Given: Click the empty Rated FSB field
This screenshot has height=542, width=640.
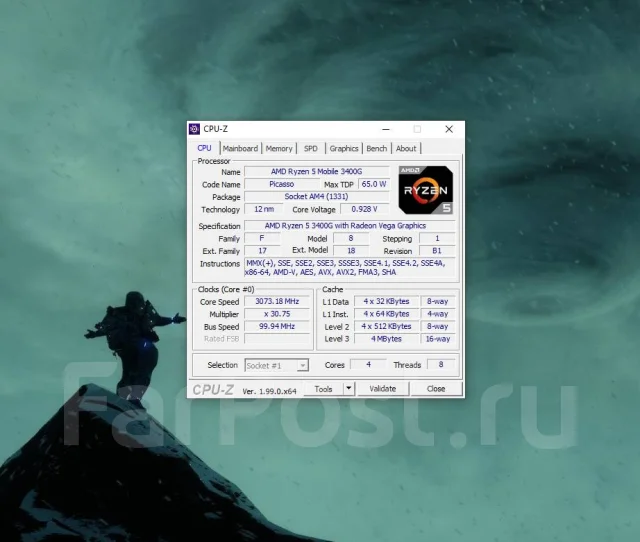Looking at the screenshot, I should [x=277, y=339].
